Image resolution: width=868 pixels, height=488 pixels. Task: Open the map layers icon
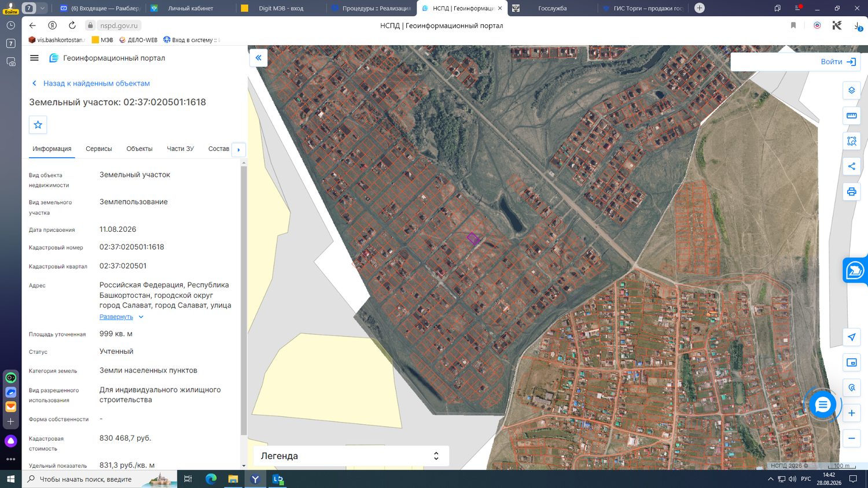(851, 90)
